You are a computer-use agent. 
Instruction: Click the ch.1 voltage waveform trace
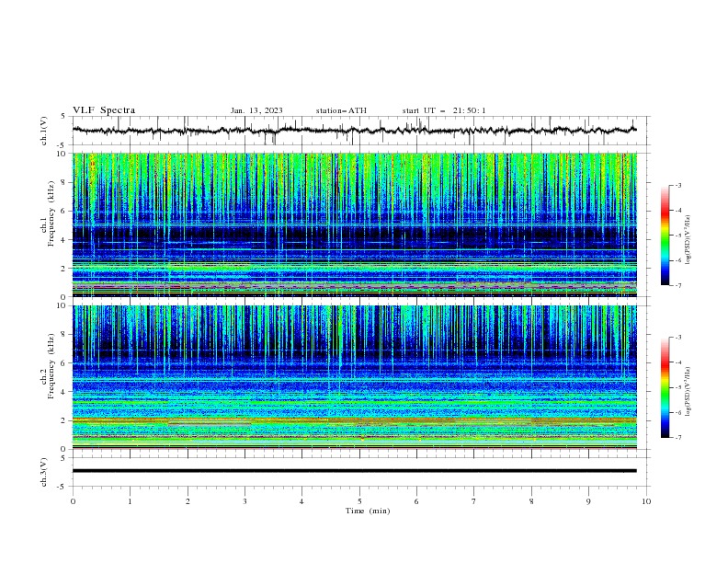(x=354, y=131)
